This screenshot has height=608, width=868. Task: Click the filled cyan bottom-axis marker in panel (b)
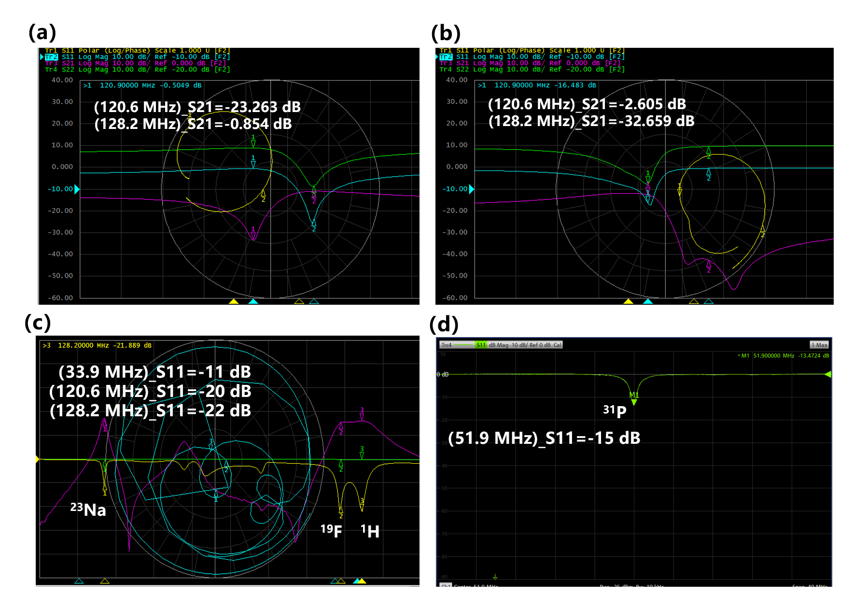(648, 301)
